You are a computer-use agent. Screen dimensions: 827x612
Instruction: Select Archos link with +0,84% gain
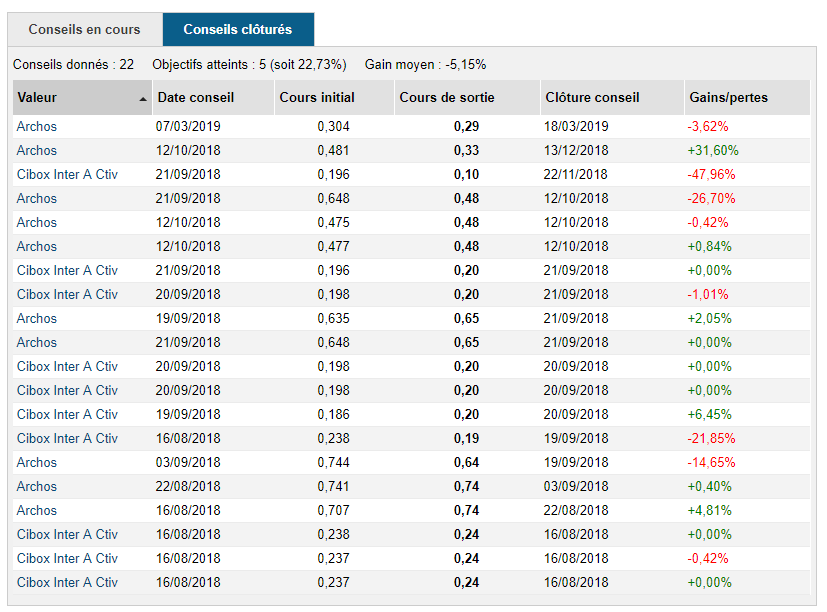[x=37, y=247]
